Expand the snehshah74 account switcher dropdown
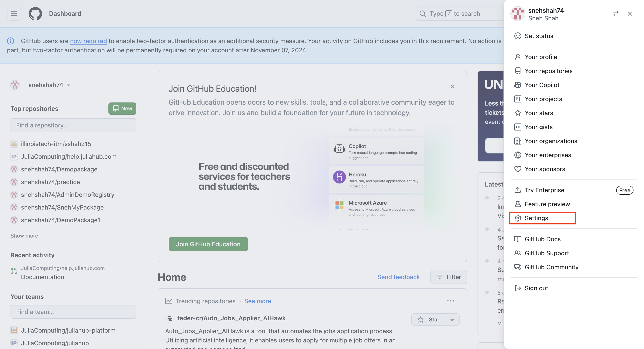This screenshot has width=644, height=349. (x=49, y=85)
